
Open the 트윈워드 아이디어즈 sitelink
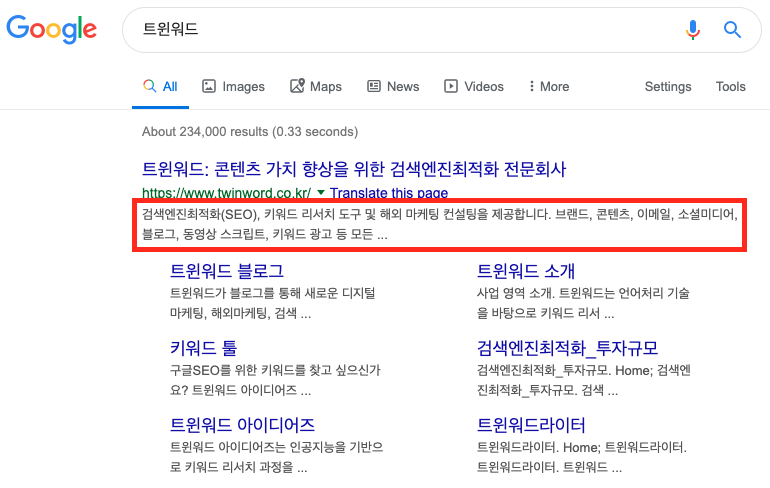pos(242,425)
